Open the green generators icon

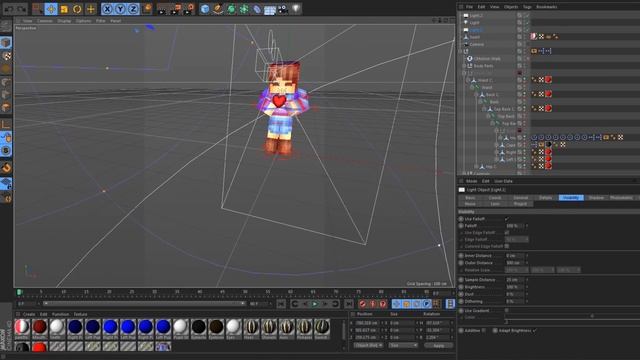point(231,9)
